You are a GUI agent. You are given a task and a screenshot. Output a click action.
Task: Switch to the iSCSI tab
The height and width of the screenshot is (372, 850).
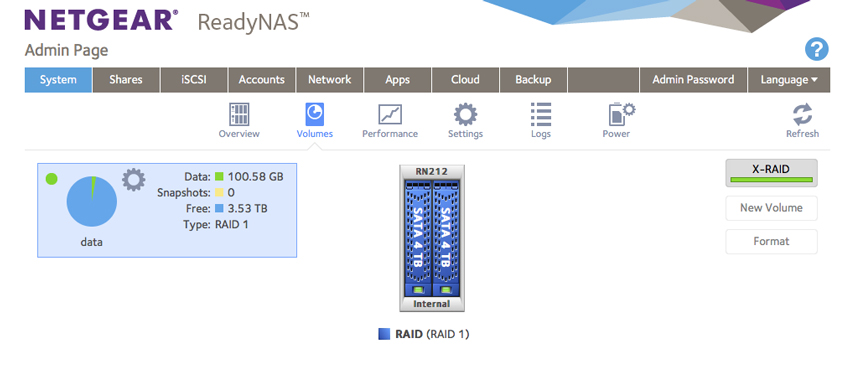(x=194, y=80)
